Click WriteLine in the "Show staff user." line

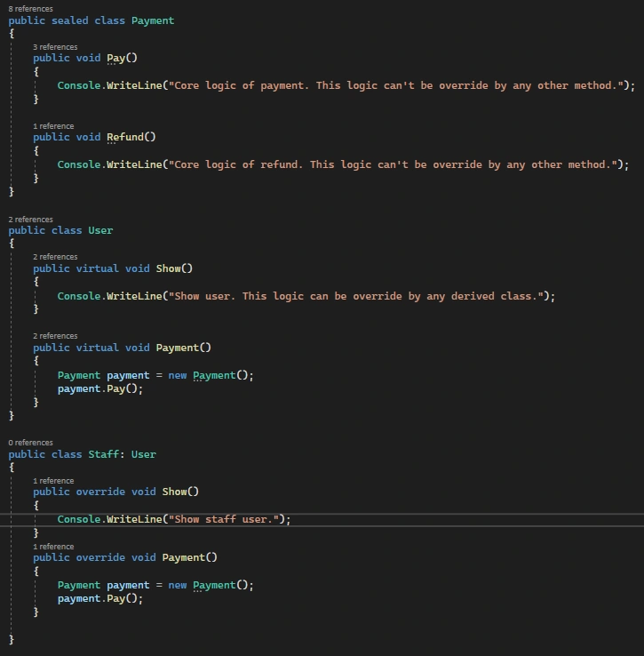click(x=134, y=519)
